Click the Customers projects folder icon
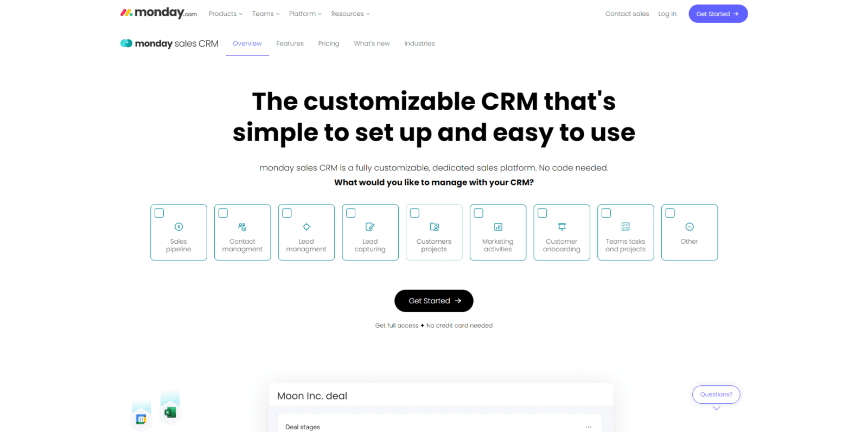Image resolution: width=868 pixels, height=432 pixels. [x=434, y=227]
